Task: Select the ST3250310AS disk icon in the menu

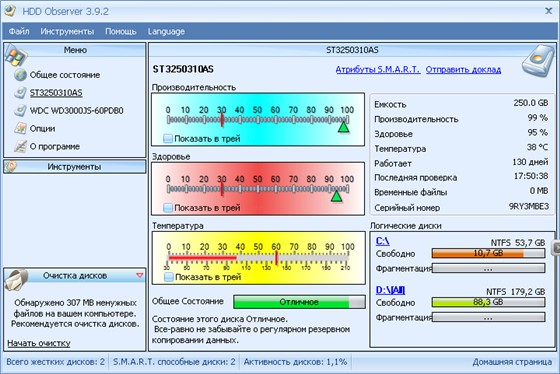Action: point(20,93)
